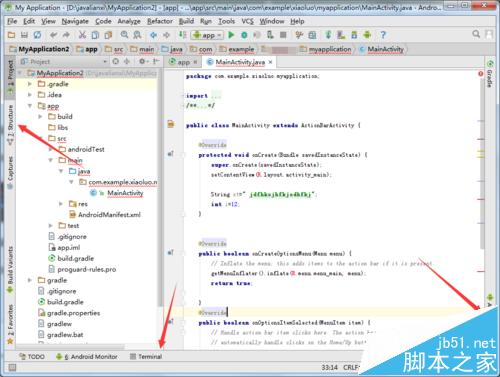Viewport: 500px width, 377px height.
Task: Open the VCS menu
Action: coord(247,21)
